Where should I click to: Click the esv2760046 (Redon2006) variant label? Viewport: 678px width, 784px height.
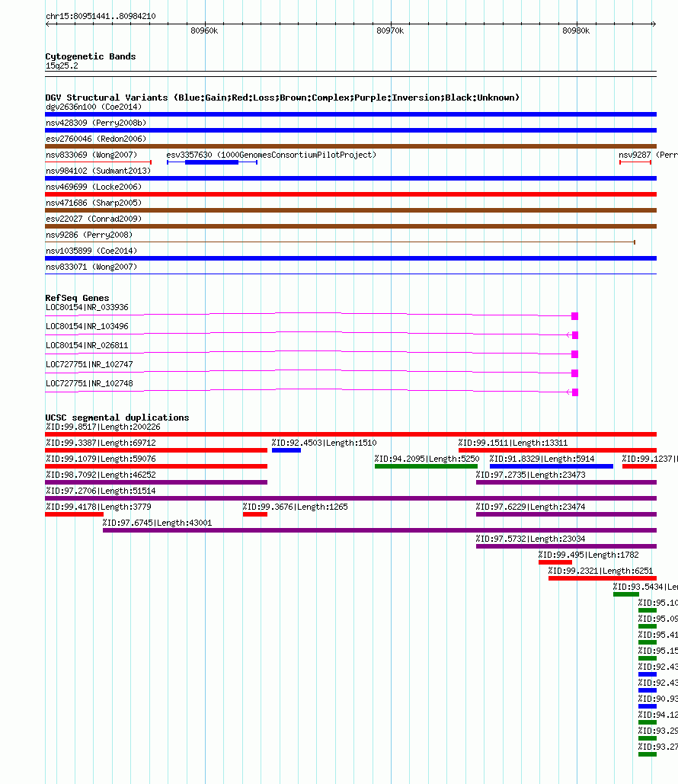click(96, 139)
